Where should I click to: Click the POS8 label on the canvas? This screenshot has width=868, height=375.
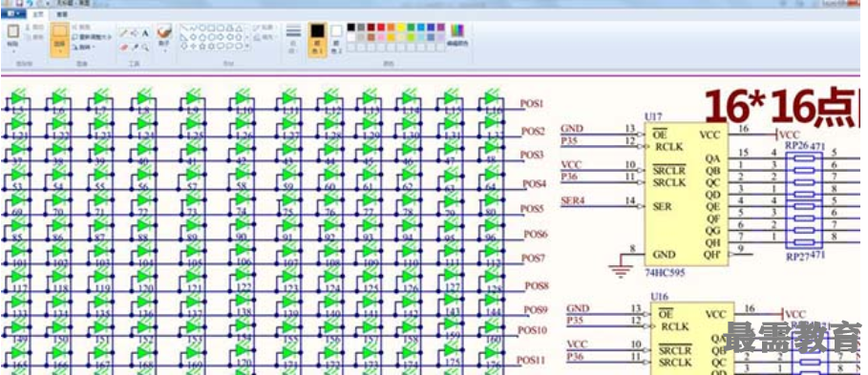[x=537, y=285]
